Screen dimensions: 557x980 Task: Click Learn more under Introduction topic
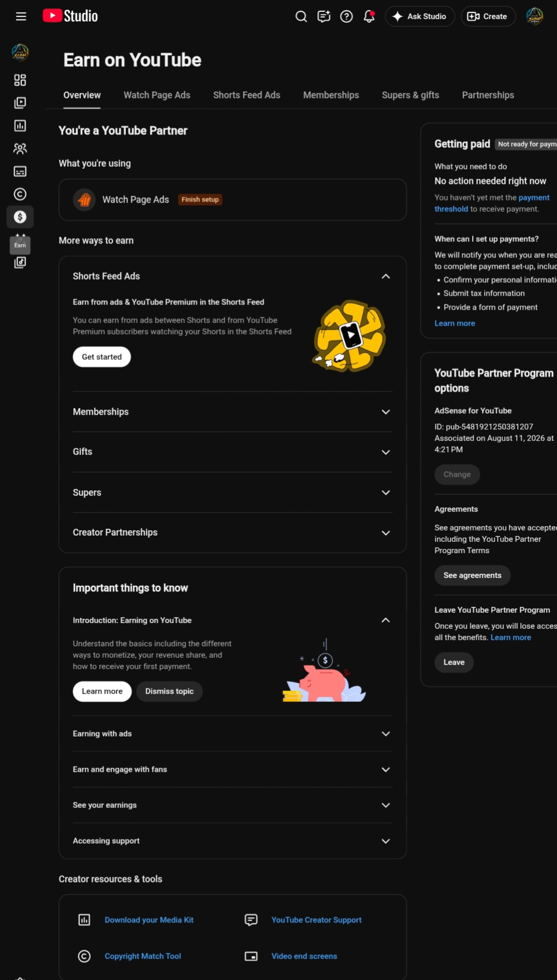[102, 691]
